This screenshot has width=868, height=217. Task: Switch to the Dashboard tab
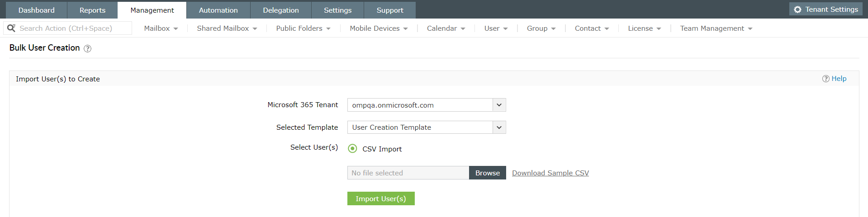[x=37, y=10]
